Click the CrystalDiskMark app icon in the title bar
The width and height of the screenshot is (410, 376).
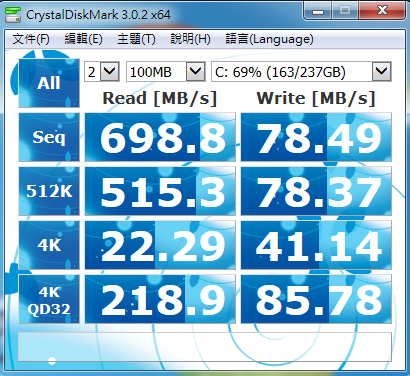click(x=13, y=15)
